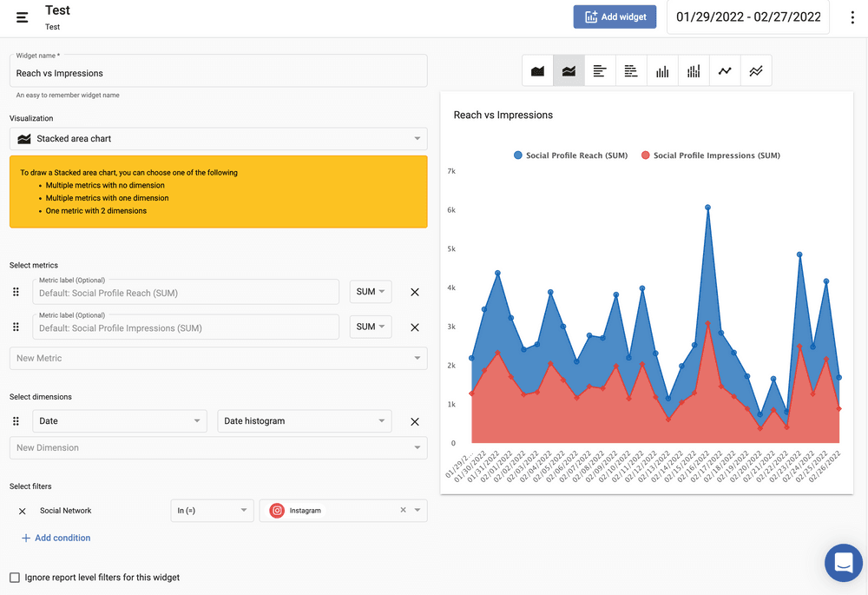The height and width of the screenshot is (595, 868).
Task: Select the area chart type icon
Action: click(x=537, y=71)
